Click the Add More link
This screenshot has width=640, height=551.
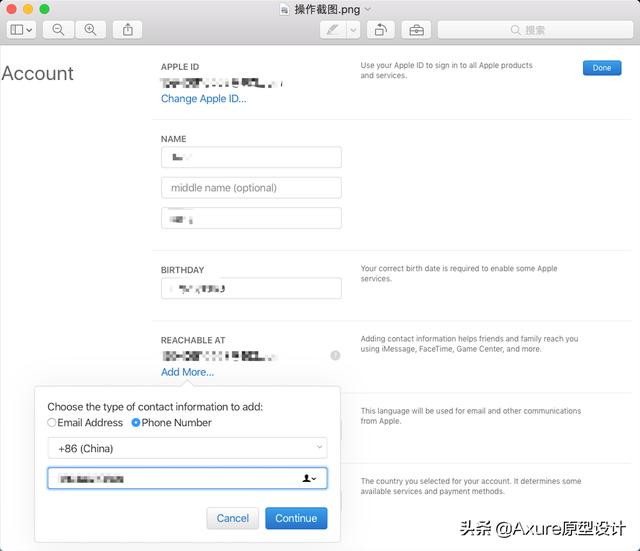click(187, 372)
